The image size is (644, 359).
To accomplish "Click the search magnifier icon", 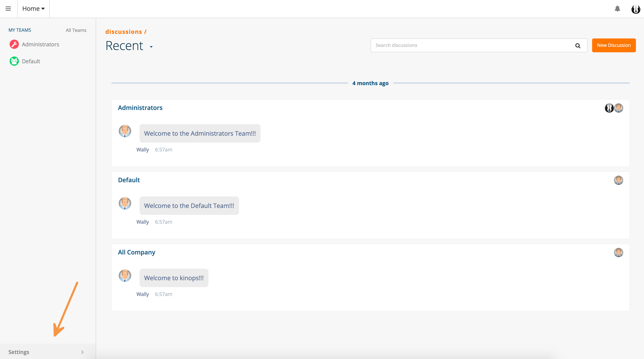I will (x=577, y=46).
